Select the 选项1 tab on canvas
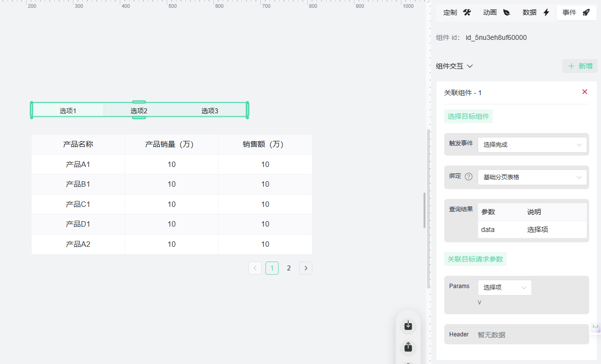The image size is (601, 364). 68,111
